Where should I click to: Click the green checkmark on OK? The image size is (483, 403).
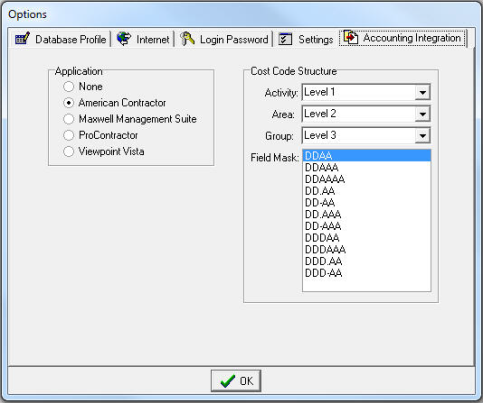[228, 381]
